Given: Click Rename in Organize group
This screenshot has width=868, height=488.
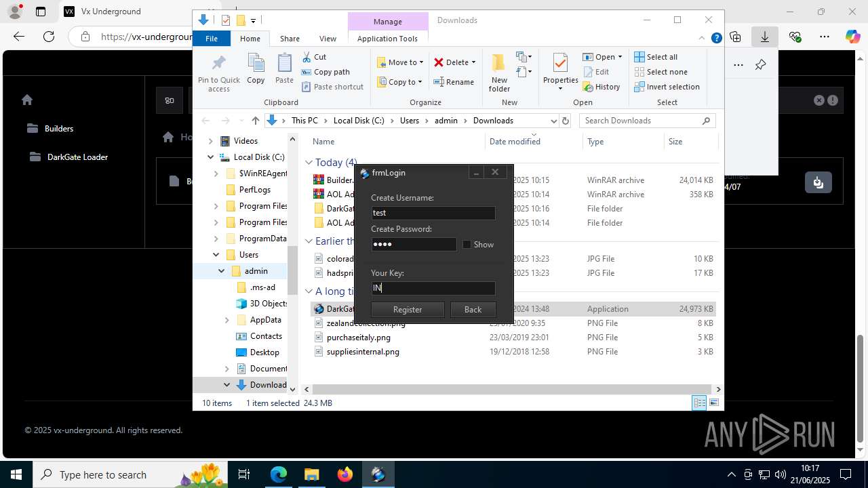Looking at the screenshot, I should (454, 82).
